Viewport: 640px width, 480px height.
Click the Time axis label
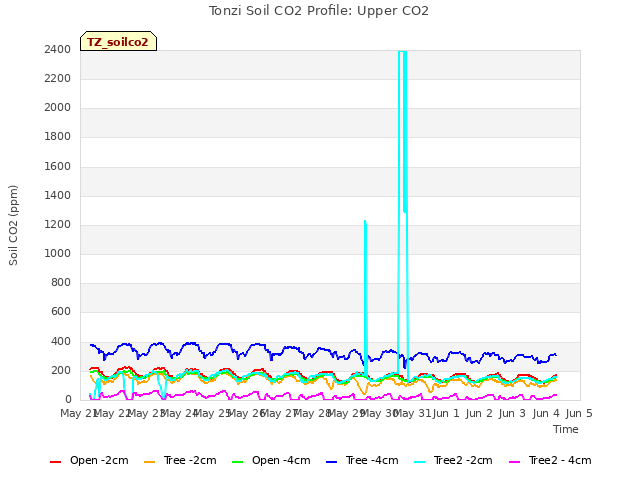tap(566, 429)
